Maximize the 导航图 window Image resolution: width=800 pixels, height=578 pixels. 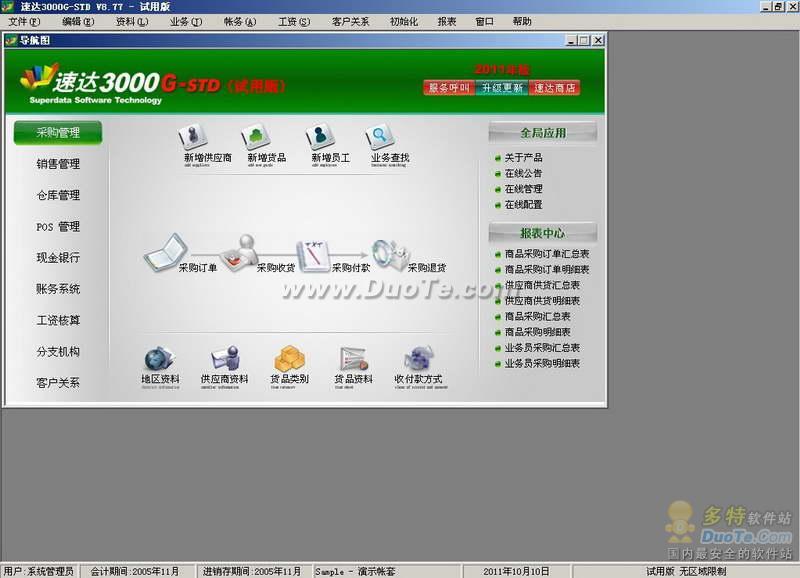coord(585,40)
